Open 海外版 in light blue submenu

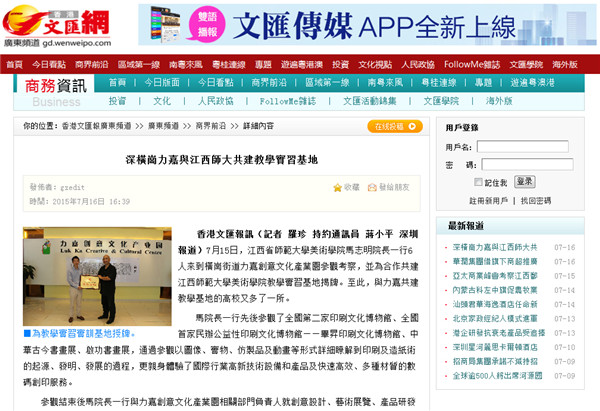(499, 101)
